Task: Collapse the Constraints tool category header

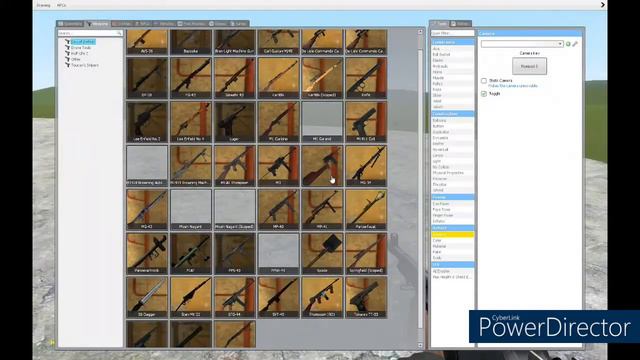Action: point(453,42)
